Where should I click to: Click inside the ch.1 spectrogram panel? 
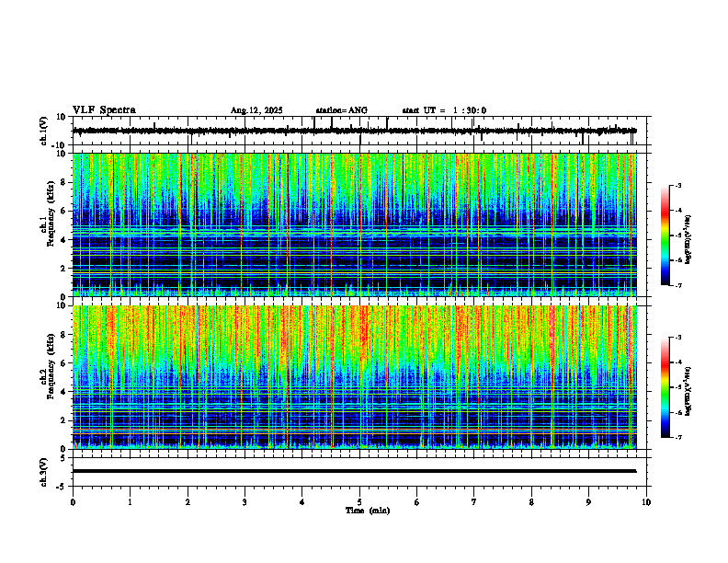click(x=354, y=224)
